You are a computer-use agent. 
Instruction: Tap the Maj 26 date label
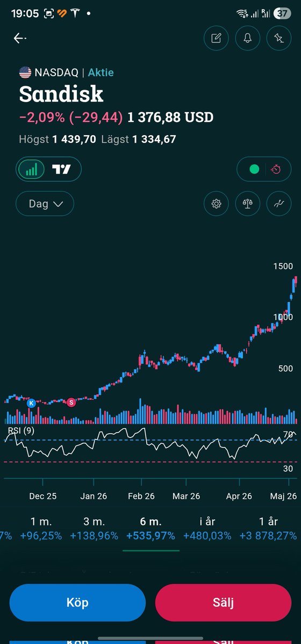point(283,496)
